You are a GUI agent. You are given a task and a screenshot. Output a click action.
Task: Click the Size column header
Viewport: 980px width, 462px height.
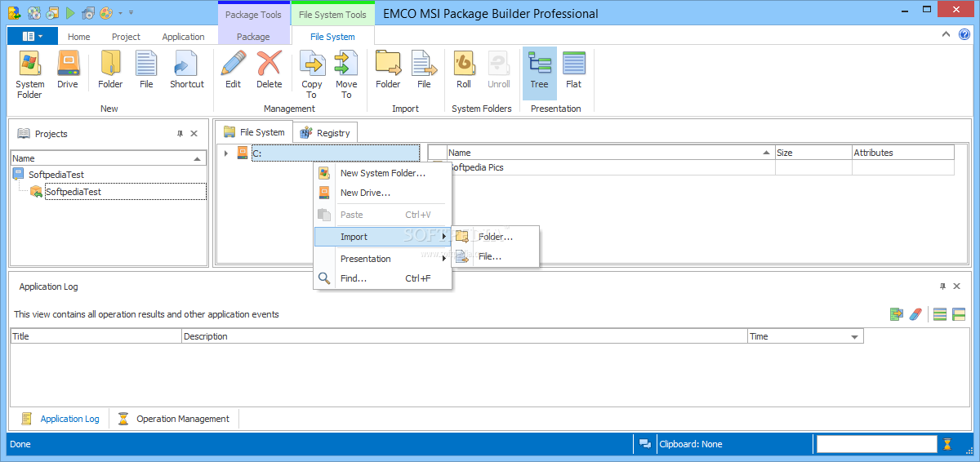point(813,153)
